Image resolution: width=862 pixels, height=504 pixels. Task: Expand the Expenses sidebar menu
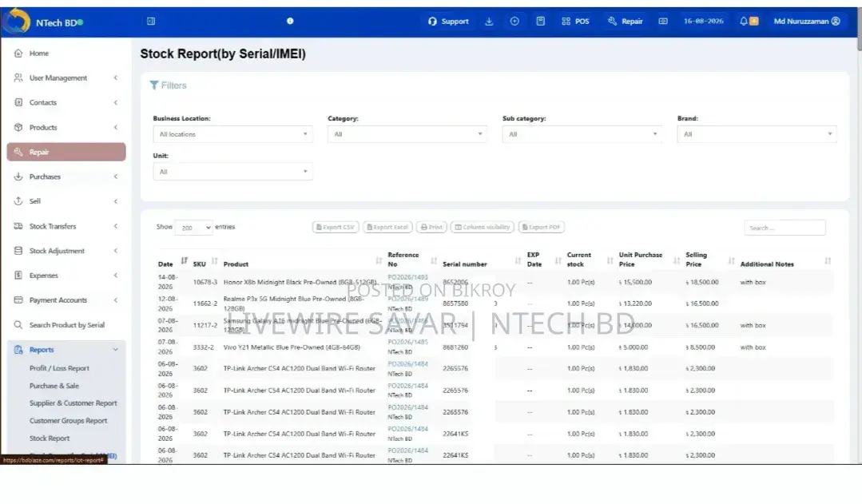pos(66,276)
